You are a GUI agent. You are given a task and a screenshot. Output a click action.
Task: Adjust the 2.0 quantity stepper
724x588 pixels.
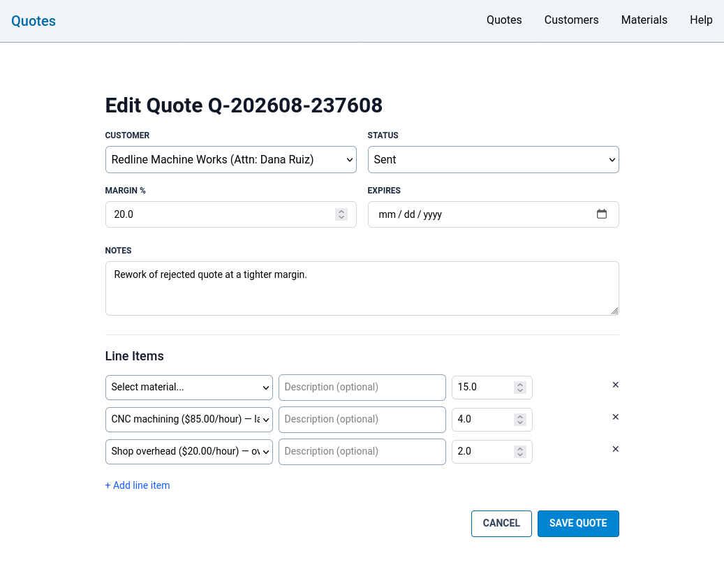click(520, 451)
